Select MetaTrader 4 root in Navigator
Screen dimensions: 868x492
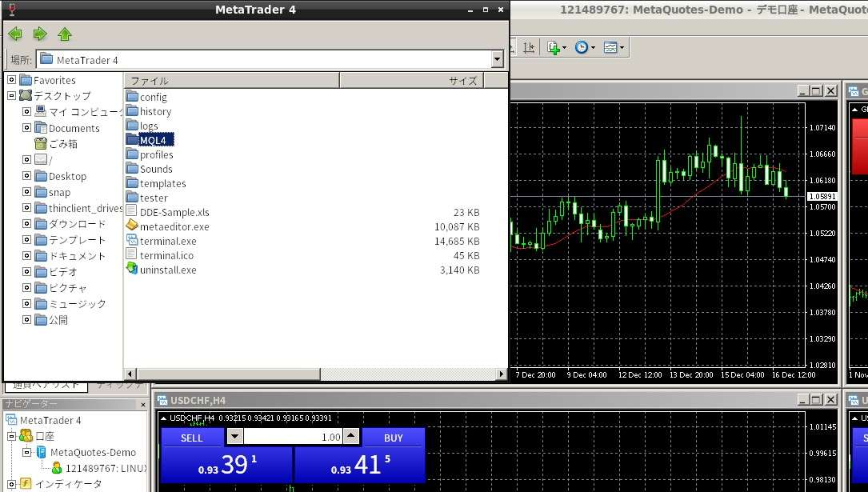click(50, 420)
